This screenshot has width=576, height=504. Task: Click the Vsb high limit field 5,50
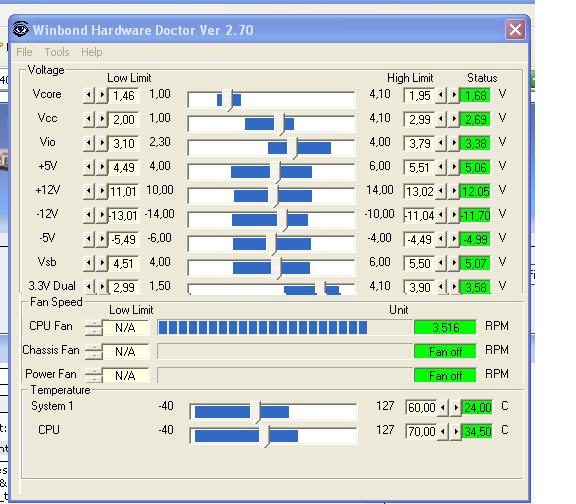click(420, 263)
